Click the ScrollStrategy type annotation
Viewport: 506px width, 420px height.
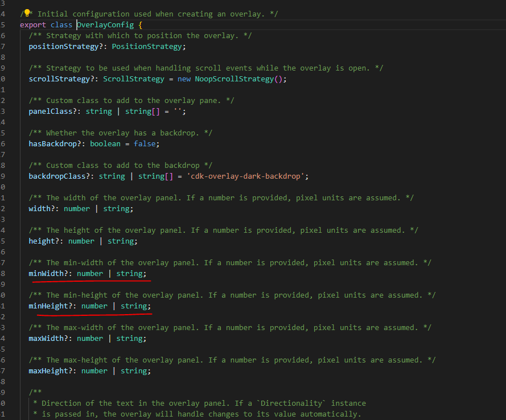click(x=134, y=79)
